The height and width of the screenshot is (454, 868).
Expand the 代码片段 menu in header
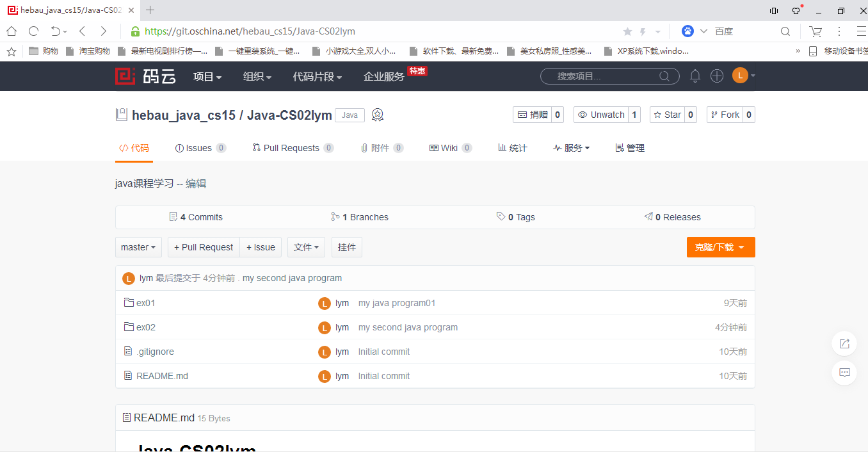pyautogui.click(x=317, y=77)
